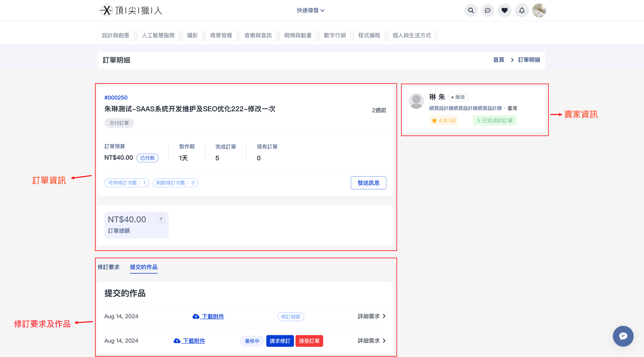Click the blue 請求修訂 button
This screenshot has width=644, height=357.
(279, 341)
